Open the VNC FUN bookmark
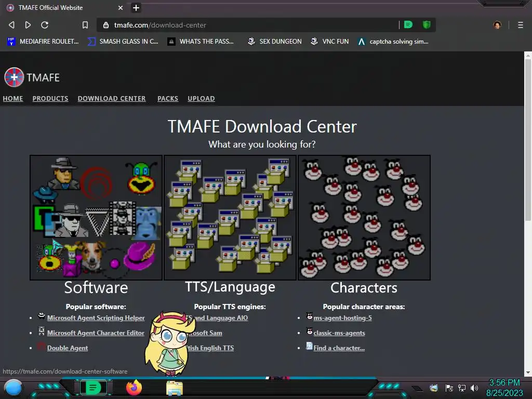532x399 pixels. (330, 42)
